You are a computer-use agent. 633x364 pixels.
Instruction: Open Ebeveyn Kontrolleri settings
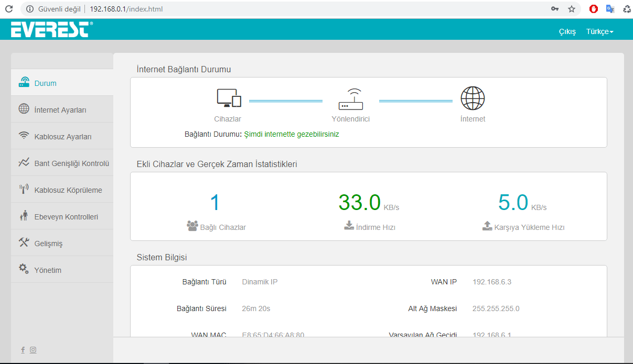pyautogui.click(x=66, y=217)
